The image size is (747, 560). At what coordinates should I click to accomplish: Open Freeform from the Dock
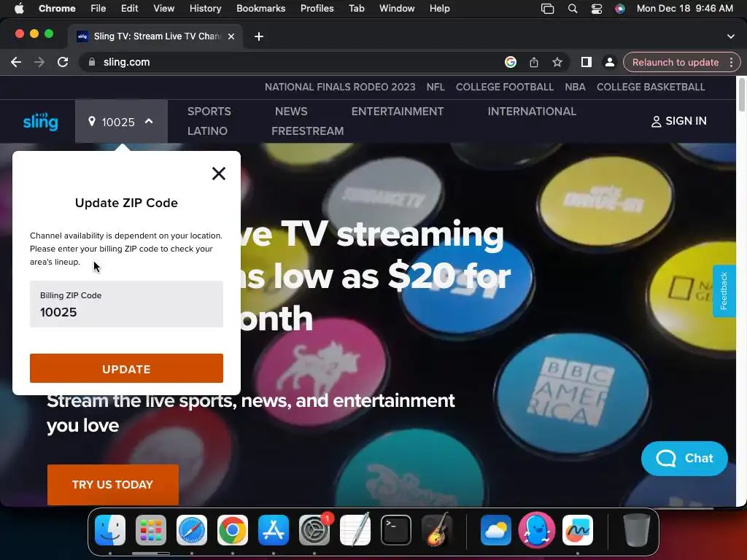click(x=578, y=530)
